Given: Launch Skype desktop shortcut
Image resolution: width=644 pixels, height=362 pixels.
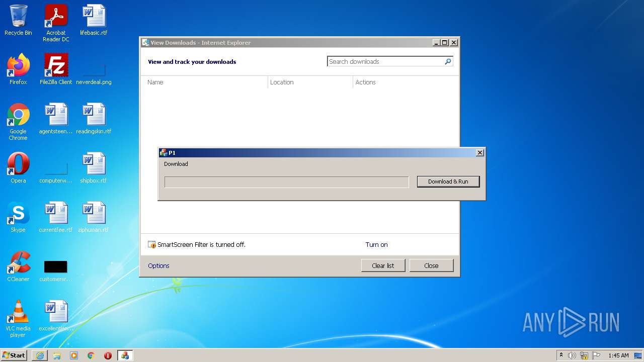Looking at the screenshot, I should [x=18, y=217].
